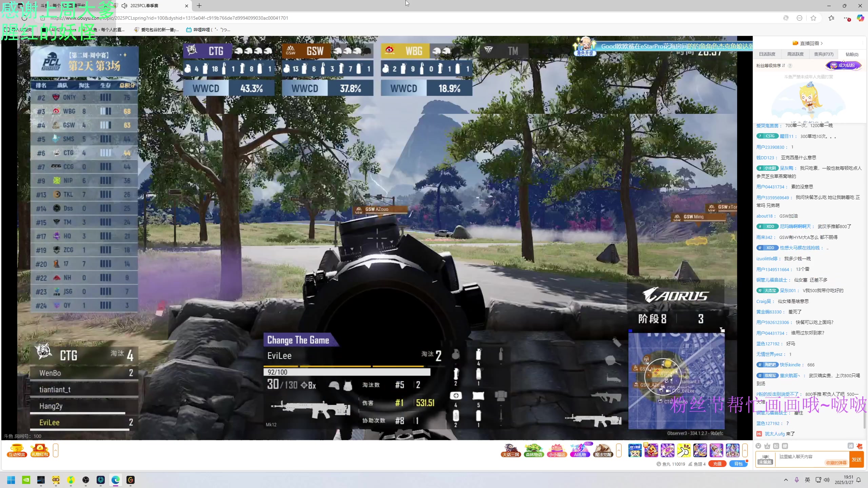
Task: Switch to the 日活跃度 tab
Action: pyautogui.click(x=767, y=54)
